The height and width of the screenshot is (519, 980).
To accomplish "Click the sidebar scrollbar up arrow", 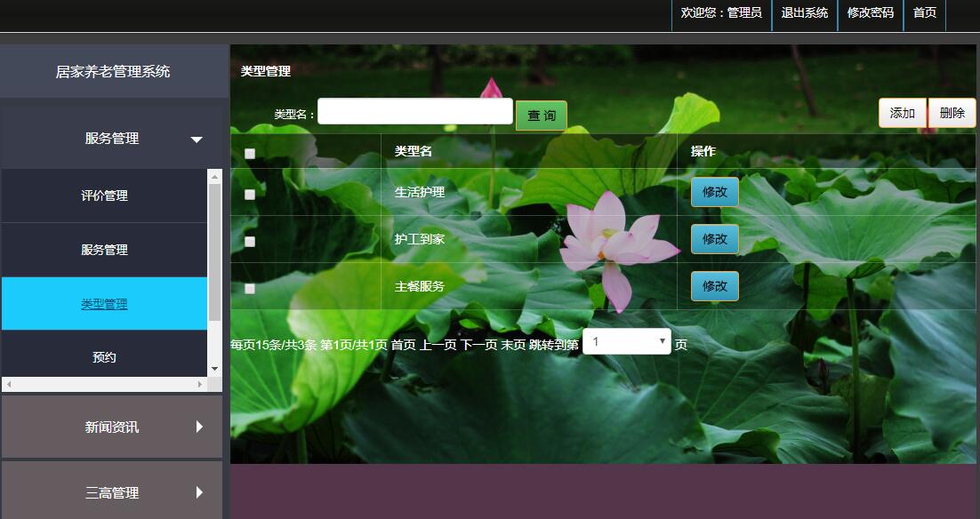I will (x=214, y=176).
